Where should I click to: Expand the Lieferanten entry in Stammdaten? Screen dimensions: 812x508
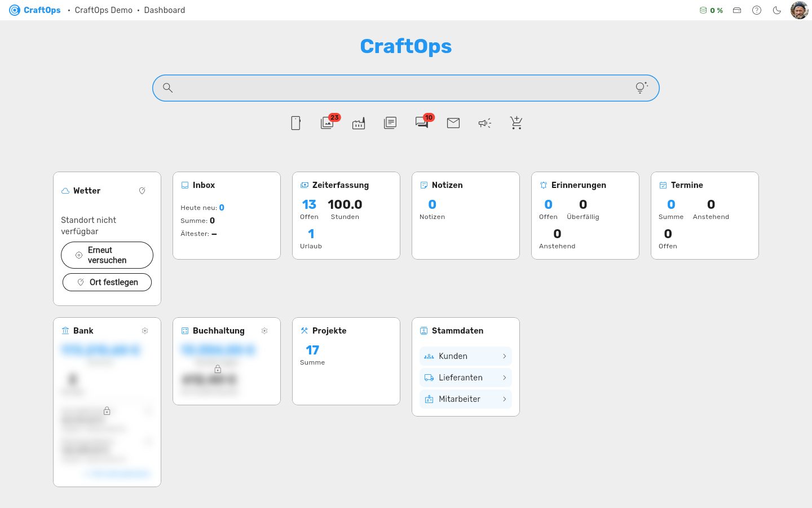[466, 378]
